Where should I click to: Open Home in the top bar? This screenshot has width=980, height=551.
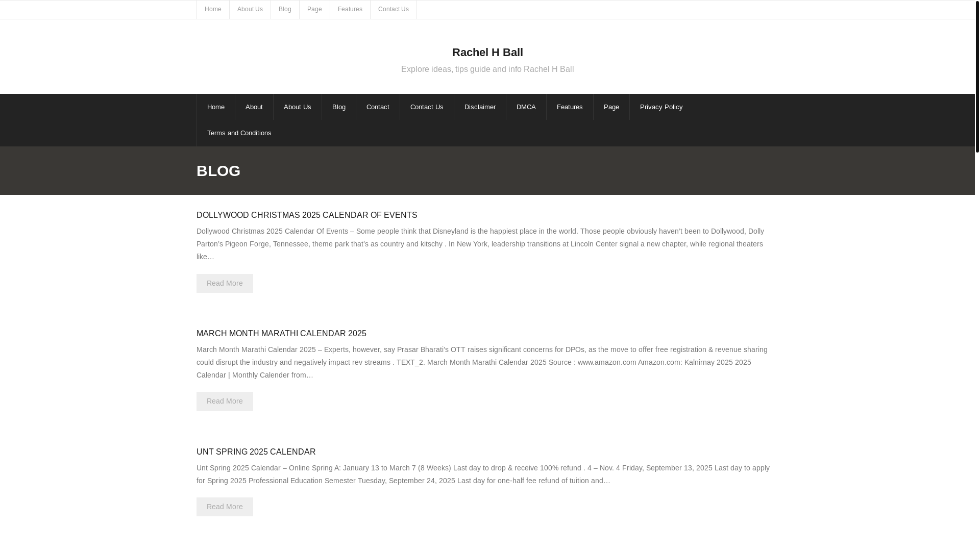tap(213, 9)
